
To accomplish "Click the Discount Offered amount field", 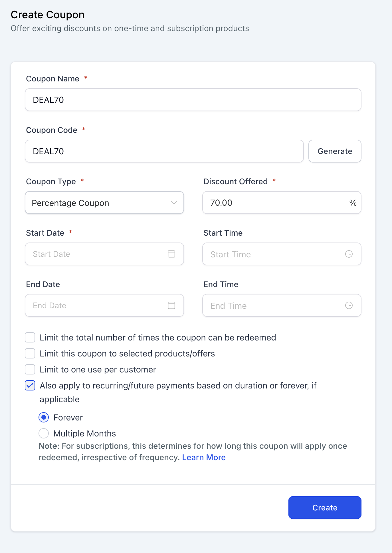I will (274, 203).
